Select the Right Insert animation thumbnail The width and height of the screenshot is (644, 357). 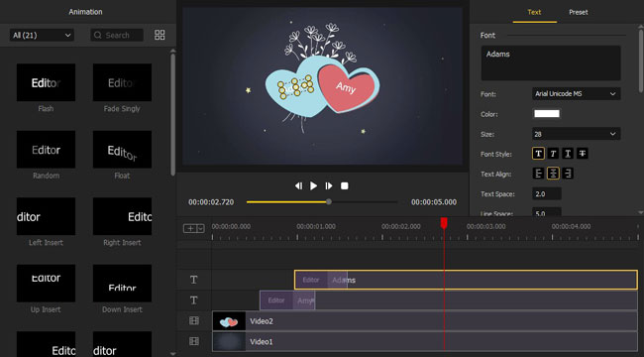point(122,216)
